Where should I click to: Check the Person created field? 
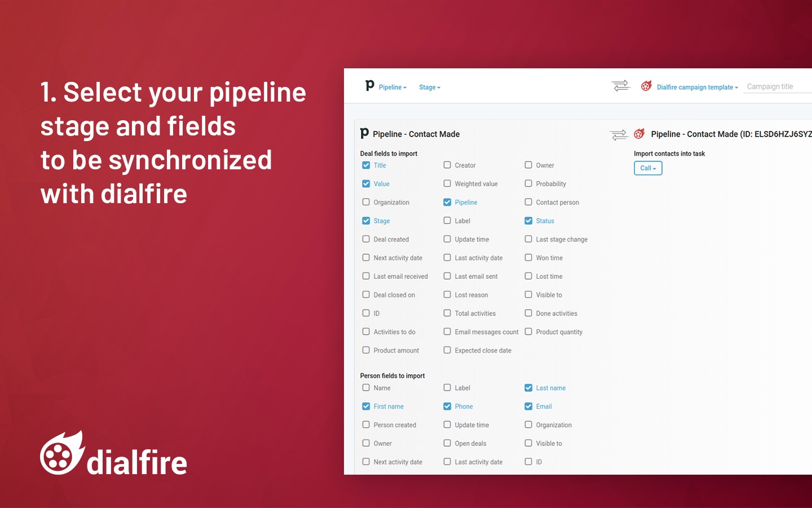click(x=366, y=425)
